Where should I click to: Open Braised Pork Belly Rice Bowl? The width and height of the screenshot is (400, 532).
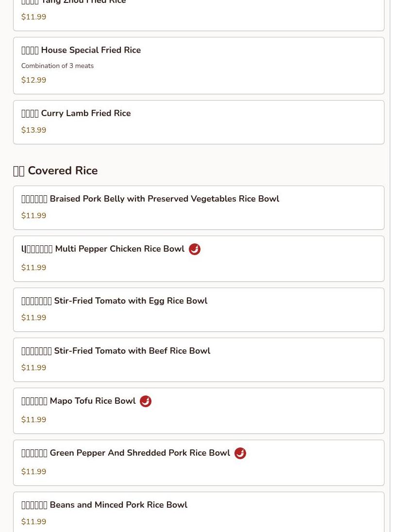coord(164,199)
